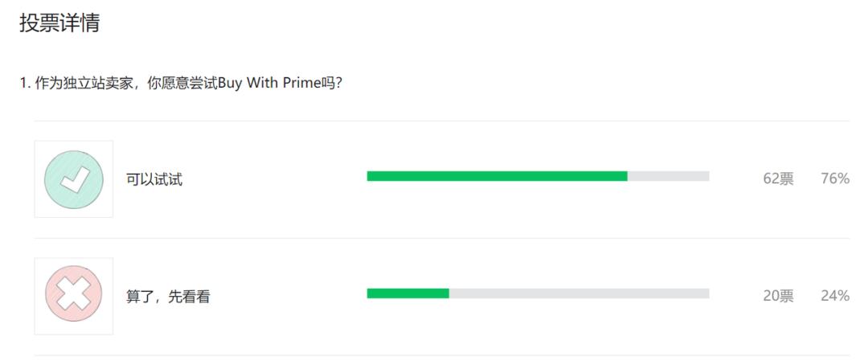Click the green checkmark icon
Viewport: 868px width, 361px height.
[74, 179]
